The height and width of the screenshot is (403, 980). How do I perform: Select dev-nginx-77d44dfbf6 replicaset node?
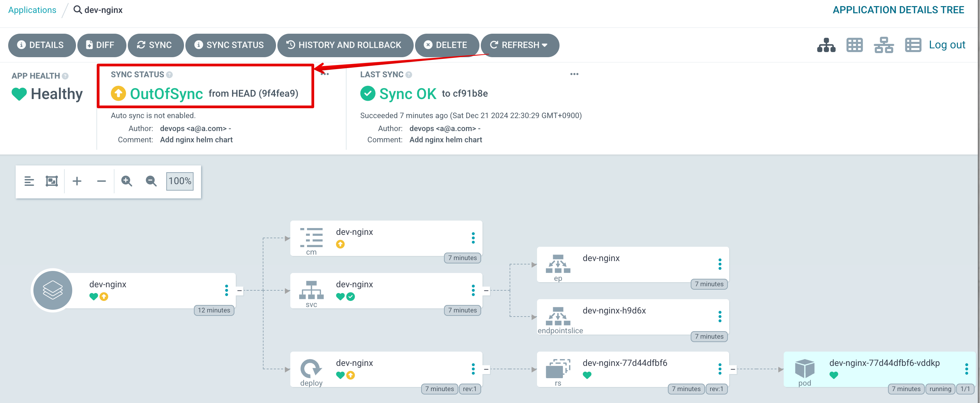(x=633, y=369)
